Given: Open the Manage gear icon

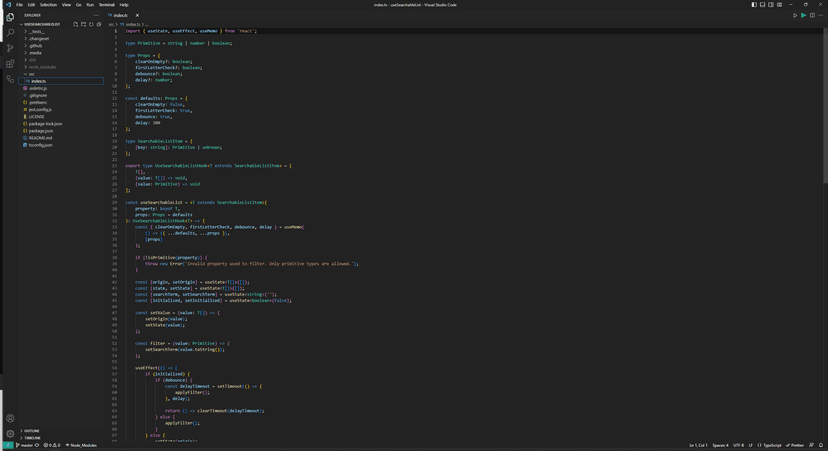Looking at the screenshot, I should point(10,435).
